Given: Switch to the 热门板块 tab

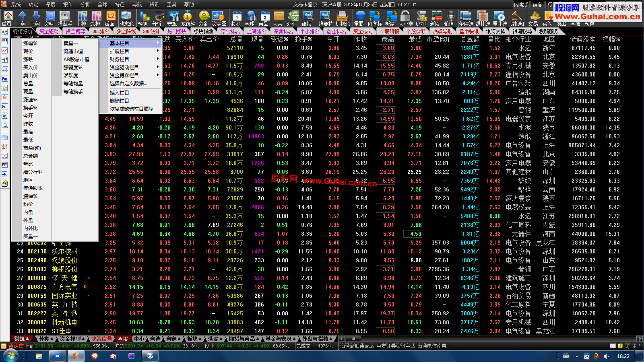Looking at the screenshot, I should (x=177, y=31).
